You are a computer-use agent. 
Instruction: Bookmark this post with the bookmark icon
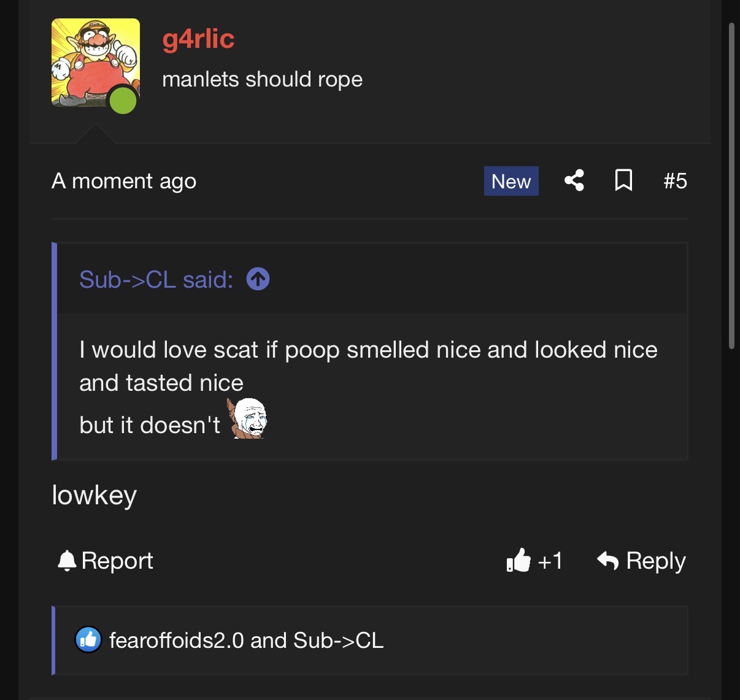tap(623, 180)
